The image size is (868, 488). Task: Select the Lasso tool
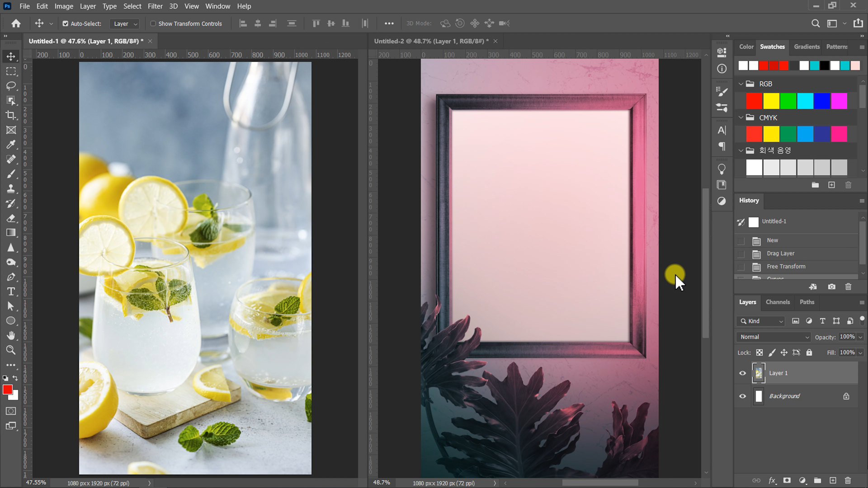click(x=11, y=86)
